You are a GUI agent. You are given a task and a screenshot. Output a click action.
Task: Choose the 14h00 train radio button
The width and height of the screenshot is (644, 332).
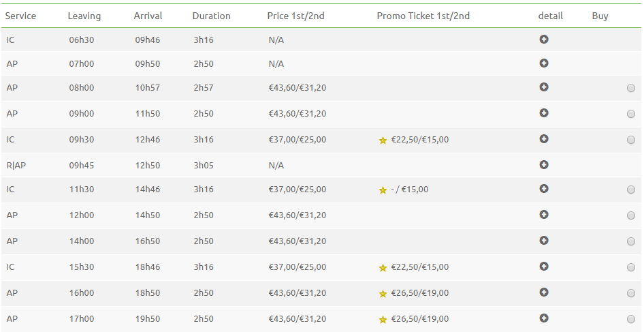click(631, 241)
